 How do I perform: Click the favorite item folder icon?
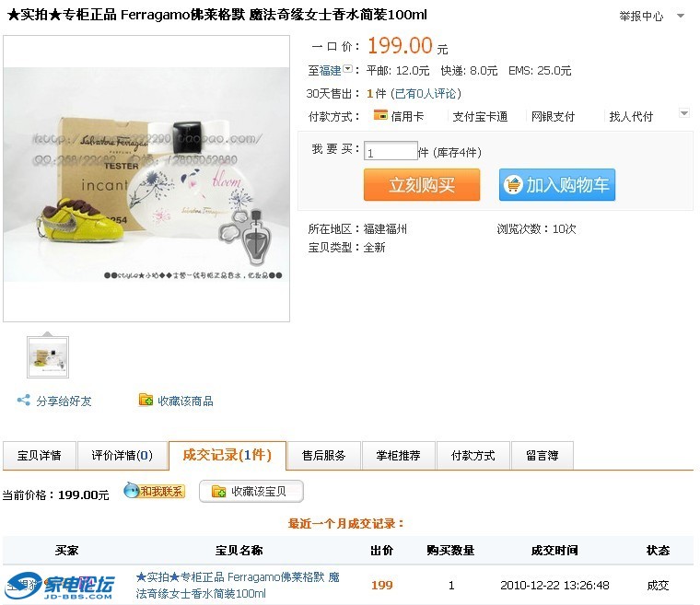coord(146,400)
